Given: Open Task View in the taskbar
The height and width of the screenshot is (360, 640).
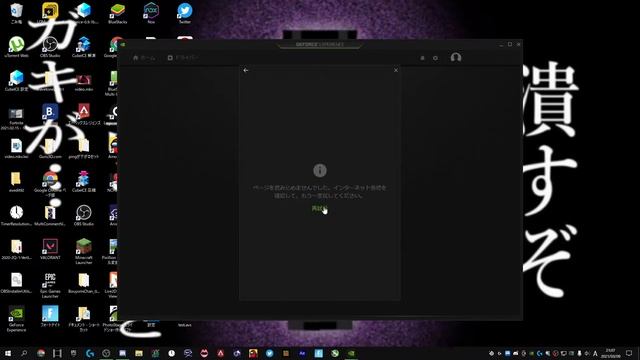Looking at the screenshot, I should coord(57,353).
